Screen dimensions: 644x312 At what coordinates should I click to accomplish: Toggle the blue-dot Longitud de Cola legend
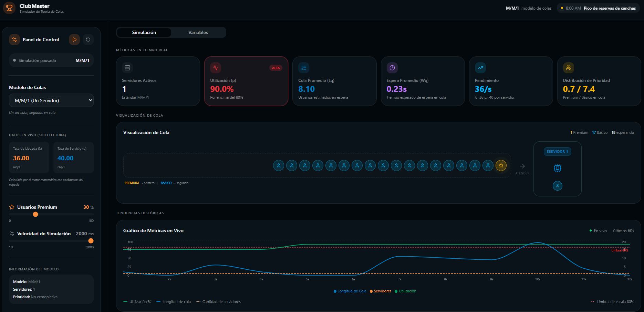tap(350, 291)
